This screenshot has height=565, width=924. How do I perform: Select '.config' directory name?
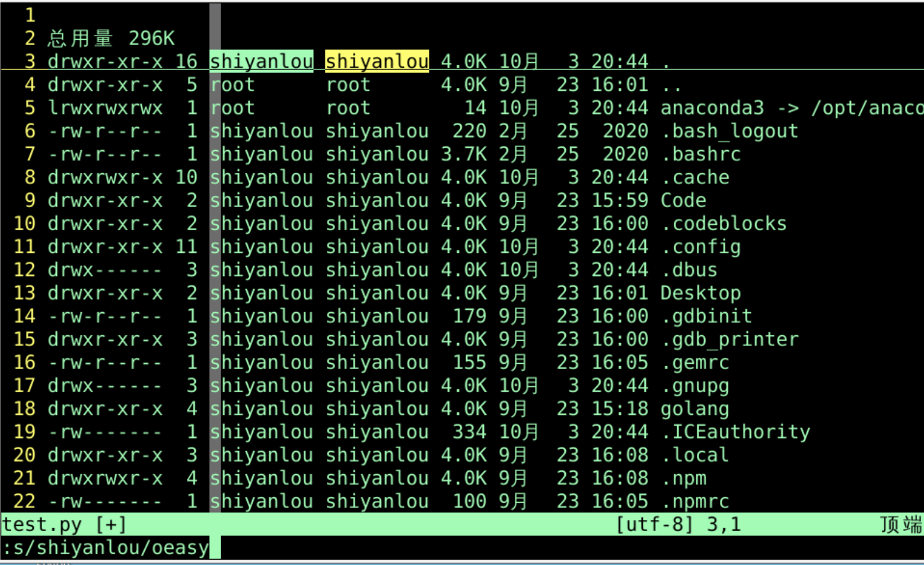point(701,247)
